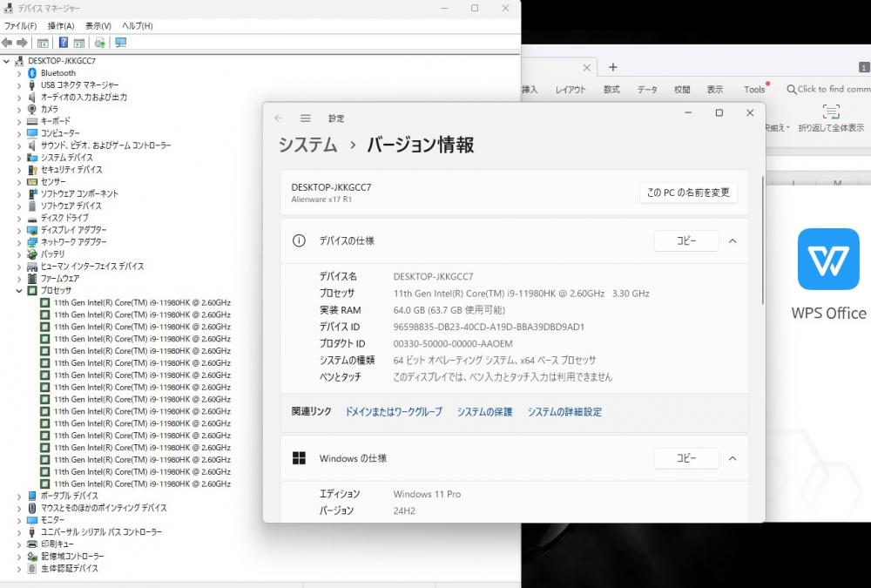Select ファームウェア tree item
Viewport: 871px width, 588px height.
point(60,279)
